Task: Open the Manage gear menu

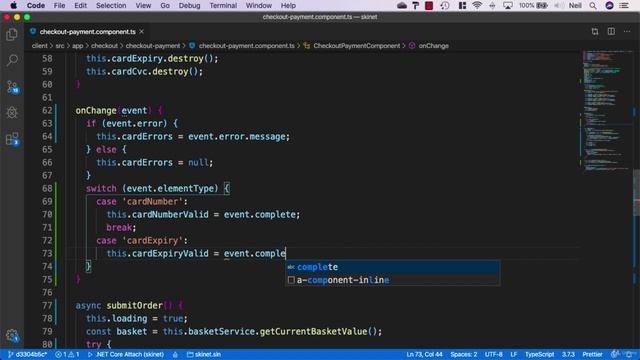Action: [12, 336]
